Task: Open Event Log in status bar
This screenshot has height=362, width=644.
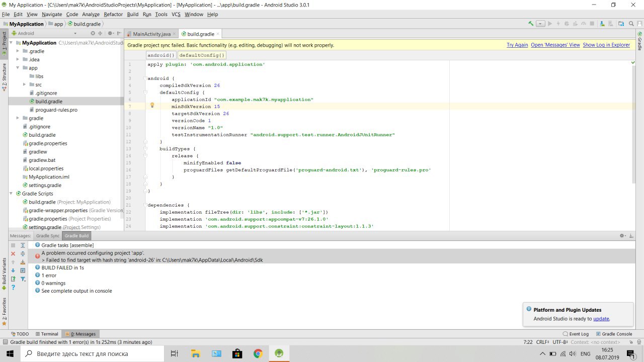Action: [576, 334]
